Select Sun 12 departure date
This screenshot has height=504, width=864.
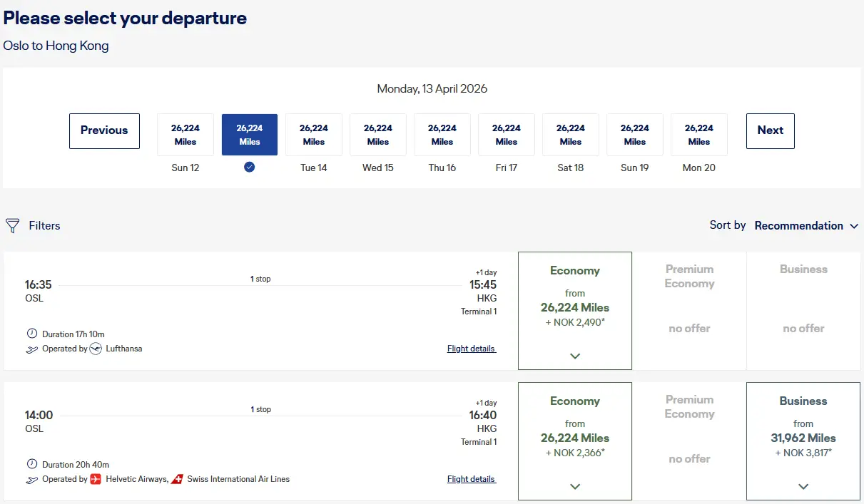[185, 135]
